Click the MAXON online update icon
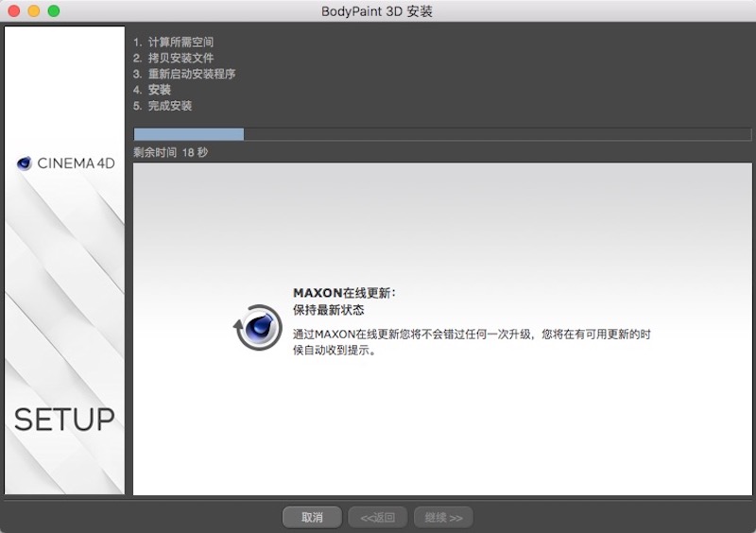This screenshot has height=533, width=756. pyautogui.click(x=257, y=327)
